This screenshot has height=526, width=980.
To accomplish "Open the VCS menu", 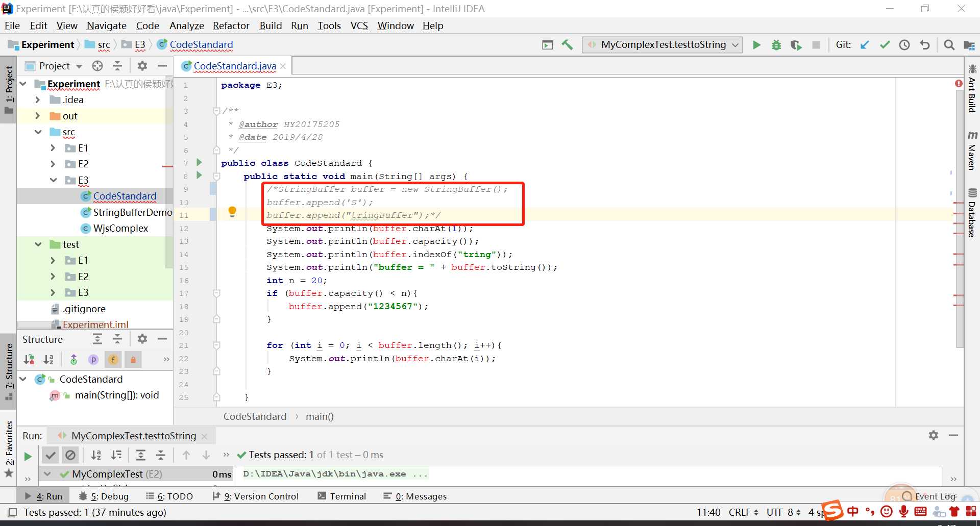I will [359, 26].
